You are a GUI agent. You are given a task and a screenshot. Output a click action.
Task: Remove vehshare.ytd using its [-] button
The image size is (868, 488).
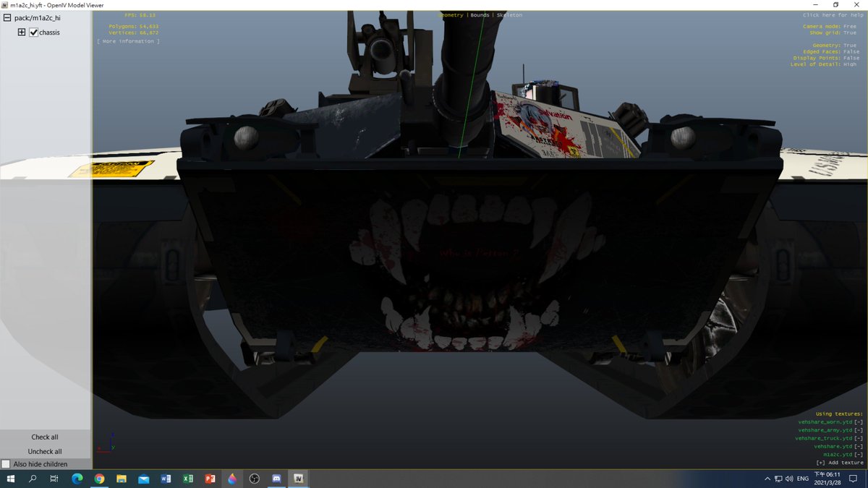[x=859, y=446]
